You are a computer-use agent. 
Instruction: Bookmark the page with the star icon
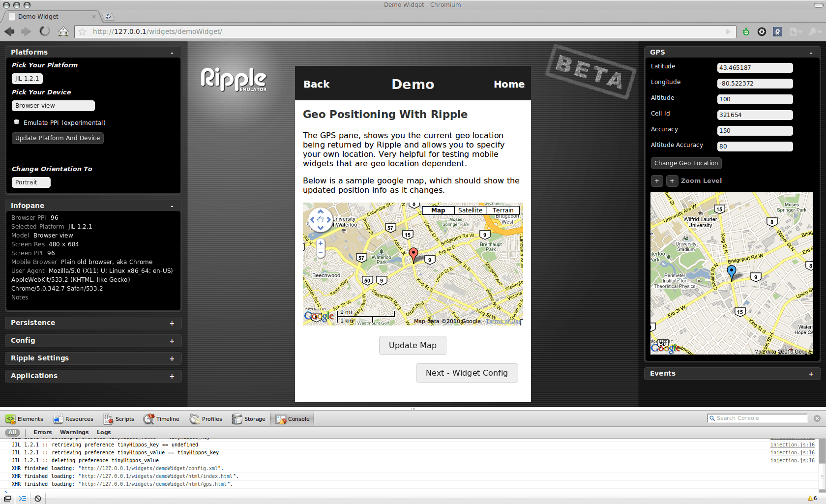[x=82, y=31]
